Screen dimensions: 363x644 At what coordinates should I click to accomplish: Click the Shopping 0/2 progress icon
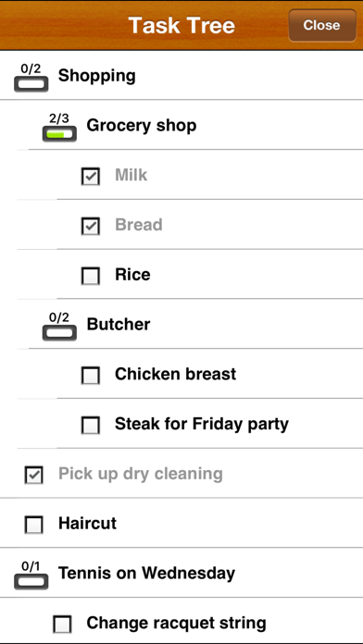pos(31,77)
